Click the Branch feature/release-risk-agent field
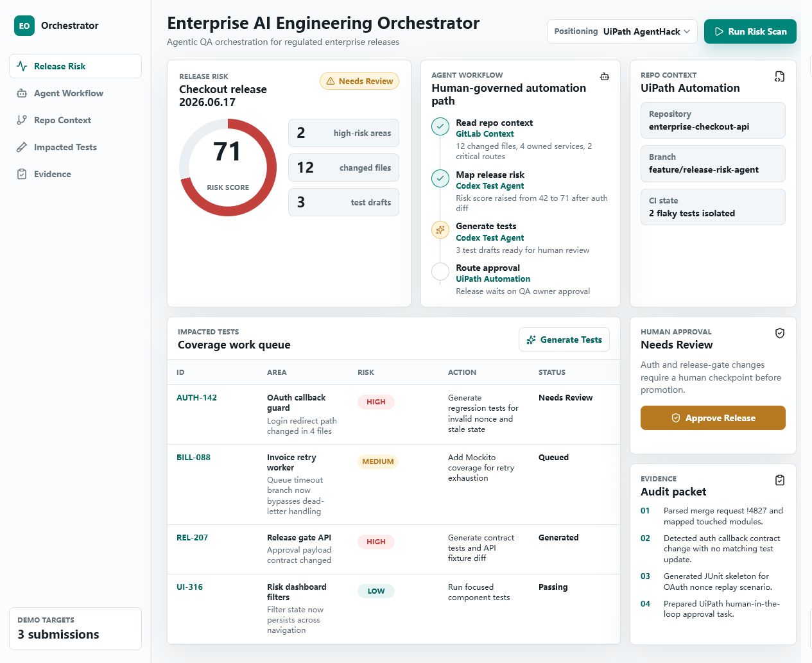The width and height of the screenshot is (812, 663). (x=713, y=164)
